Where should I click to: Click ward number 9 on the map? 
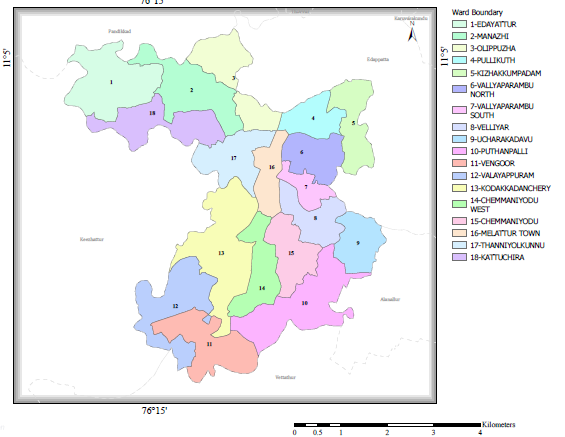click(x=358, y=243)
